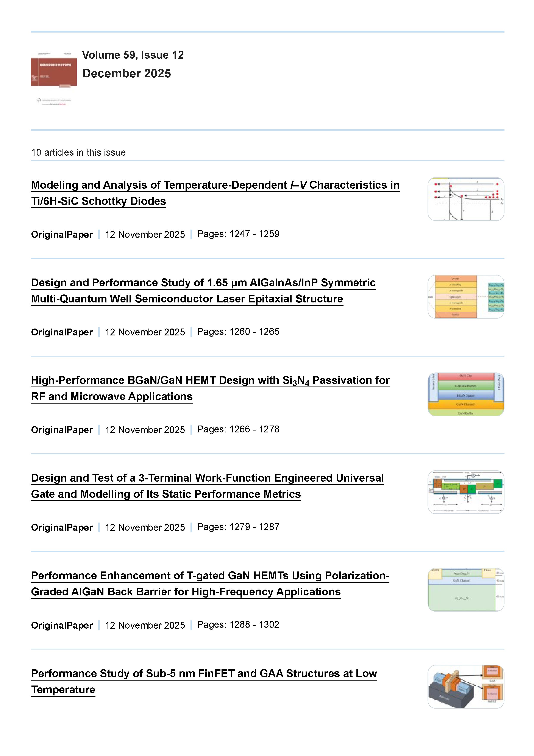
Task: Click the laser epitaxial structure thumbnail
Action: coord(465,297)
